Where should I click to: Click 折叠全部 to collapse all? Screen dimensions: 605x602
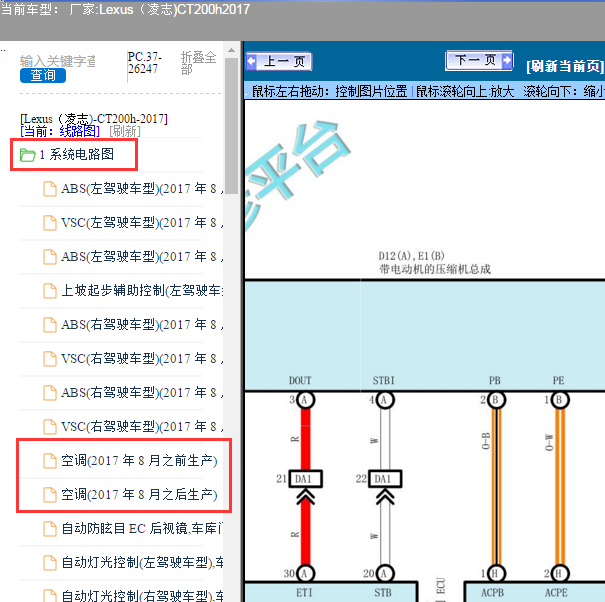tap(198, 63)
